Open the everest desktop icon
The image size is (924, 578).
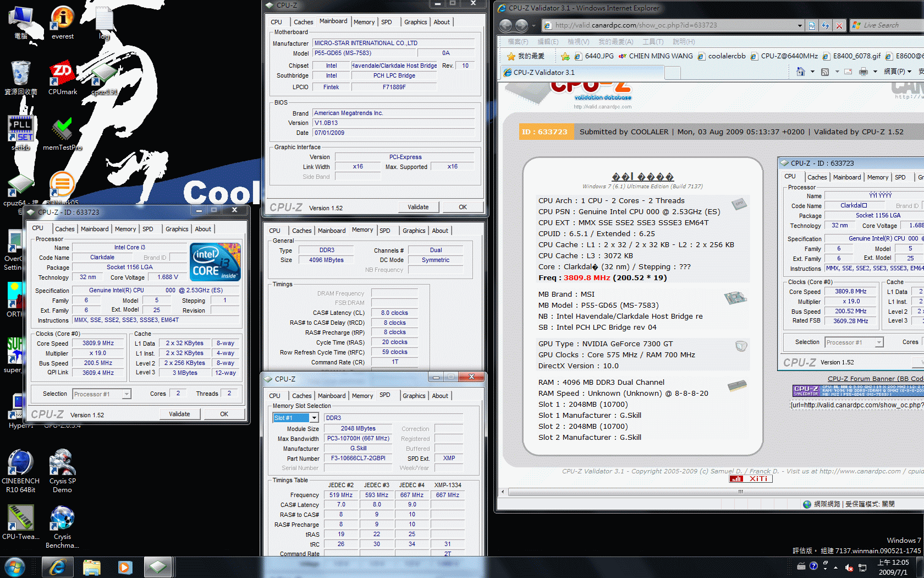(x=63, y=23)
